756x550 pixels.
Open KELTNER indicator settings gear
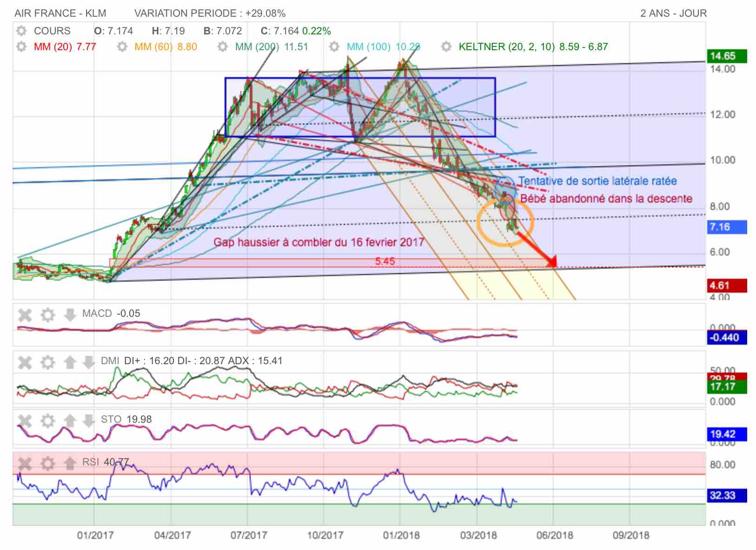point(446,47)
